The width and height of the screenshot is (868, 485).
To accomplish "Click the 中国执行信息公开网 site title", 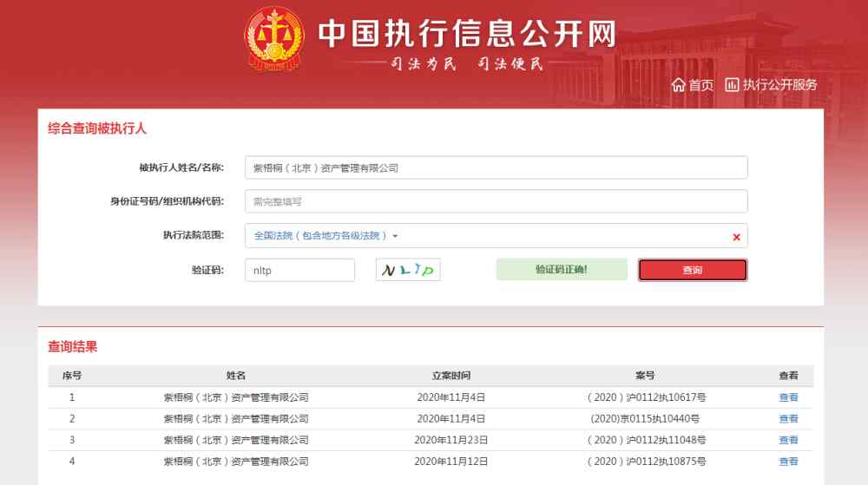I will (467, 33).
